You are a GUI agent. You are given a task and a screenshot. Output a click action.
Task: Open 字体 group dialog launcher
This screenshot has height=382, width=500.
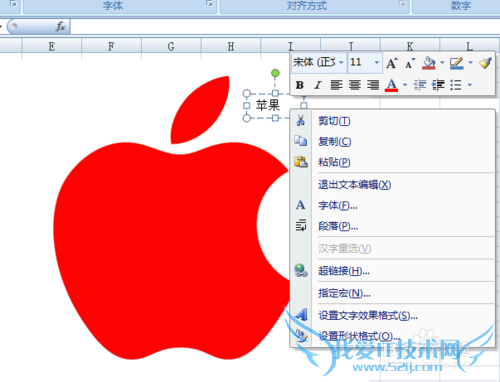[x=209, y=4]
